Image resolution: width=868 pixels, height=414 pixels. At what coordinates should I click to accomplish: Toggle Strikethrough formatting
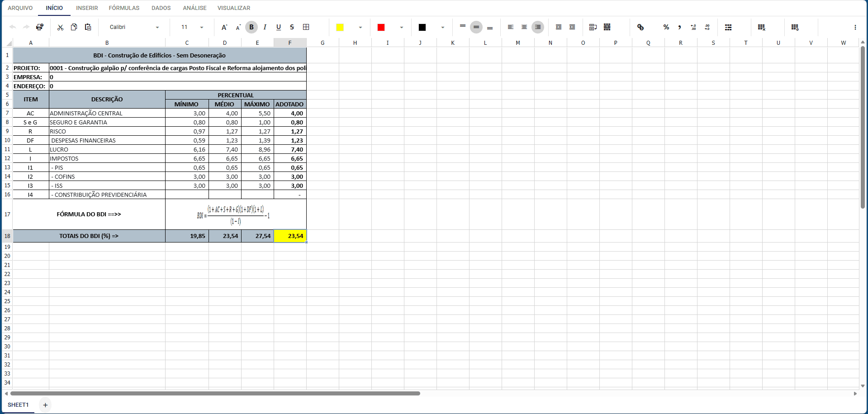coord(292,27)
